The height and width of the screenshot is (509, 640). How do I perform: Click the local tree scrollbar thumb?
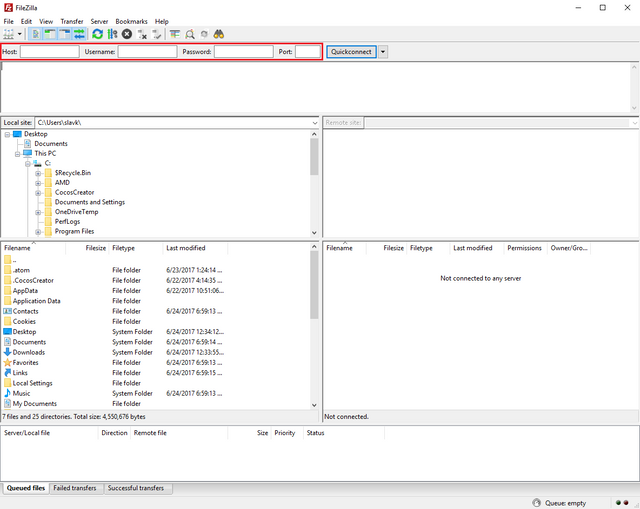point(314,157)
